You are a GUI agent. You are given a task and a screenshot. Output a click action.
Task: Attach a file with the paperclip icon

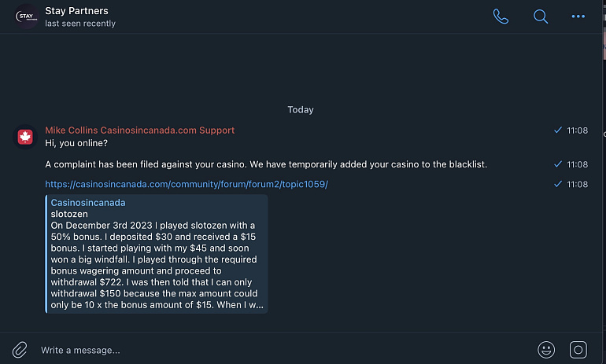tap(20, 350)
